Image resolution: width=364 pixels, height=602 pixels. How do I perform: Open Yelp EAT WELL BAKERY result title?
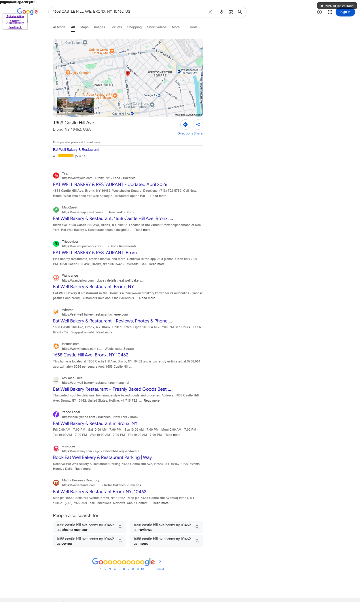click(x=110, y=185)
